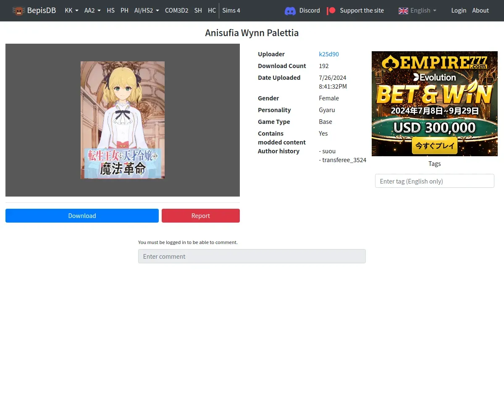Click Support the site link
The image size is (504, 420).
362,10
